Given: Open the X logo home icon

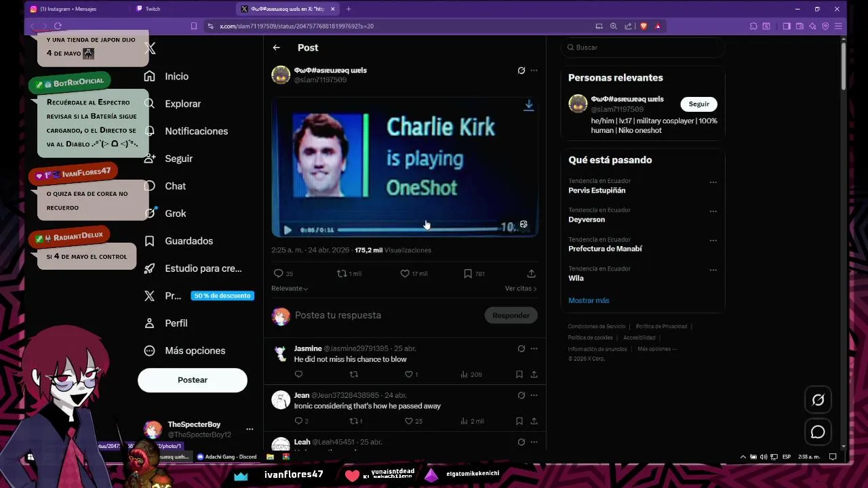Looking at the screenshot, I should (150, 48).
